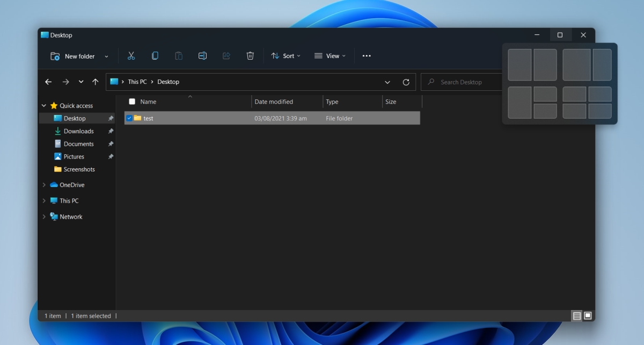
Task: Click the Rename icon in toolbar
Action: click(x=202, y=56)
